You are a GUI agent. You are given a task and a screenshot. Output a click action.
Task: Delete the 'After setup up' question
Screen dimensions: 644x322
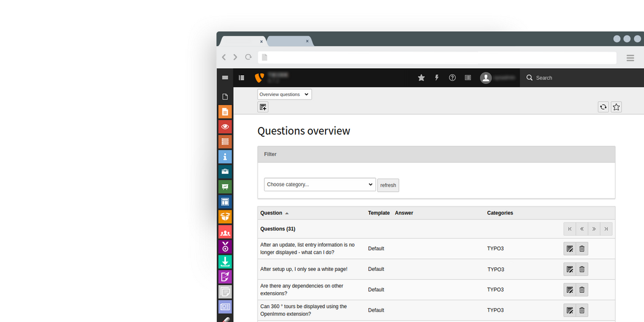pyautogui.click(x=582, y=269)
